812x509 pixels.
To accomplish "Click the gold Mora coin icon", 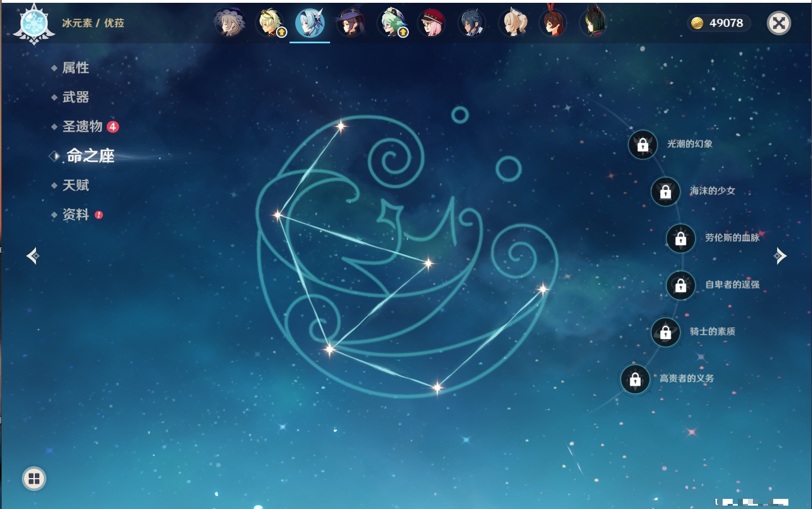I will coord(697,23).
